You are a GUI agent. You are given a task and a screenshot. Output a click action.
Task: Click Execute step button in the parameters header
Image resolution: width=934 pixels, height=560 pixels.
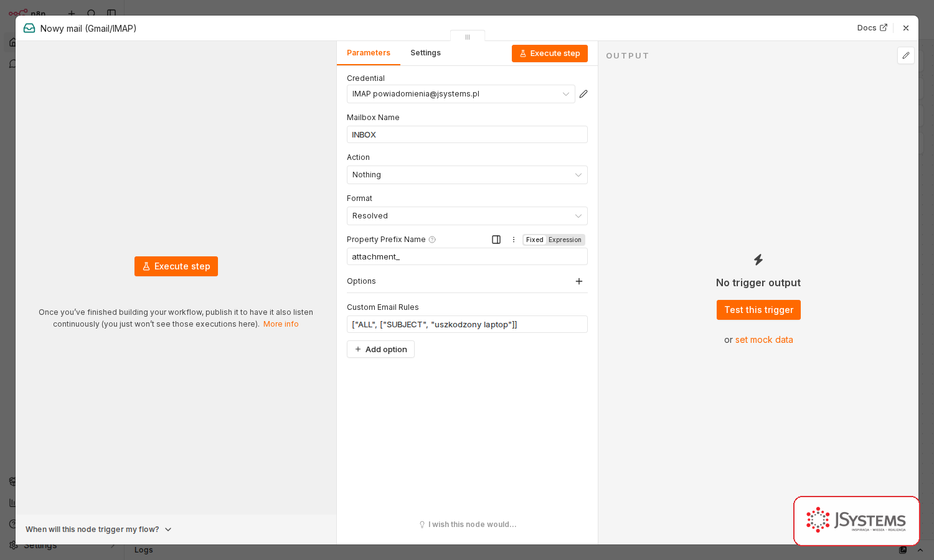(550, 54)
